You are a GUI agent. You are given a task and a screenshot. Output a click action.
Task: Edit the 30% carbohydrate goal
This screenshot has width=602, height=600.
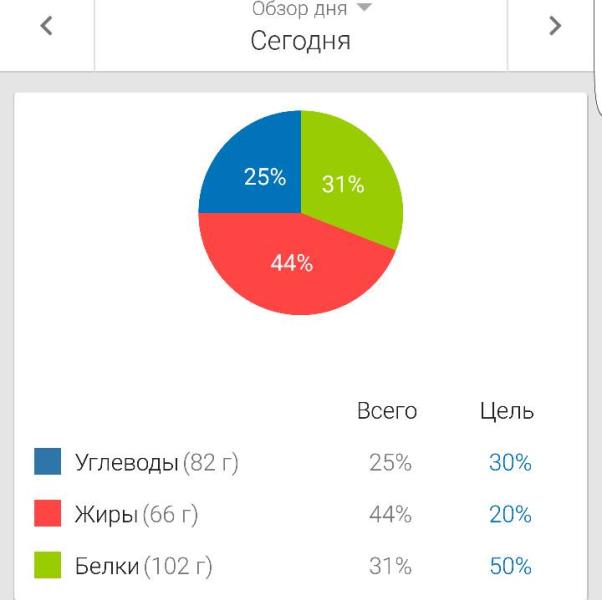(510, 462)
